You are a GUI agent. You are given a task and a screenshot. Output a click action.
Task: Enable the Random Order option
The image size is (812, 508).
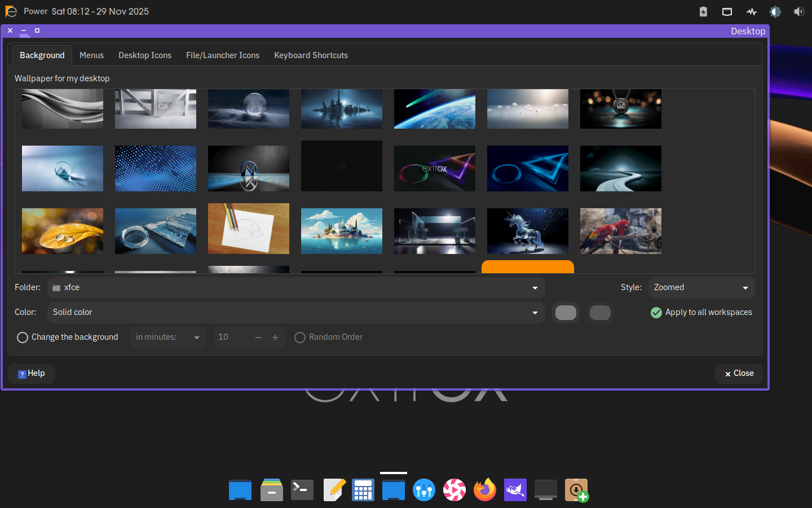pos(300,338)
